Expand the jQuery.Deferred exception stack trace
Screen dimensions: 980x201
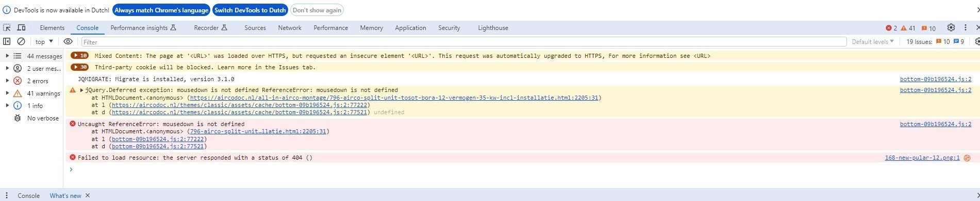[x=81, y=90]
